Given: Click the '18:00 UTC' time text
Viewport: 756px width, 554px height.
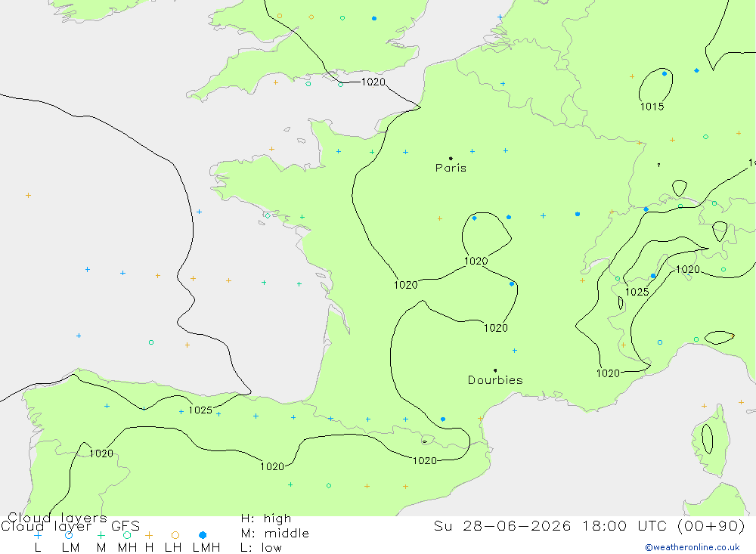Looking at the screenshot, I should 626,525.
